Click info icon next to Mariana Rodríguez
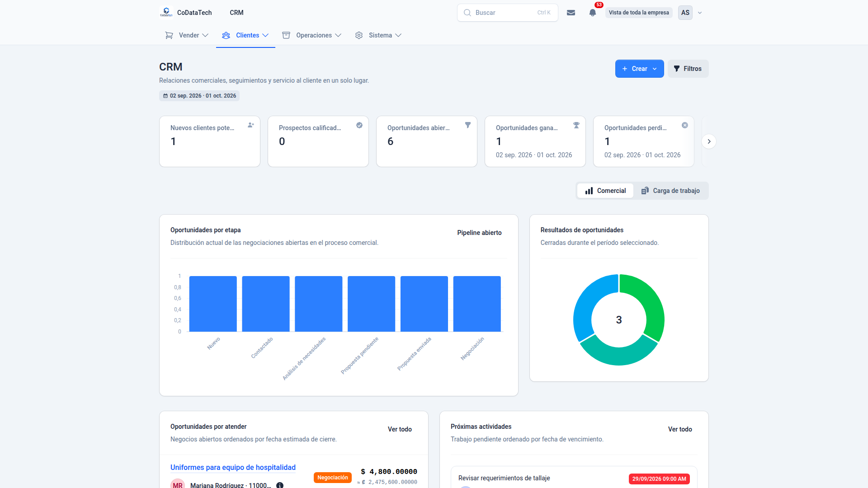 click(x=280, y=485)
